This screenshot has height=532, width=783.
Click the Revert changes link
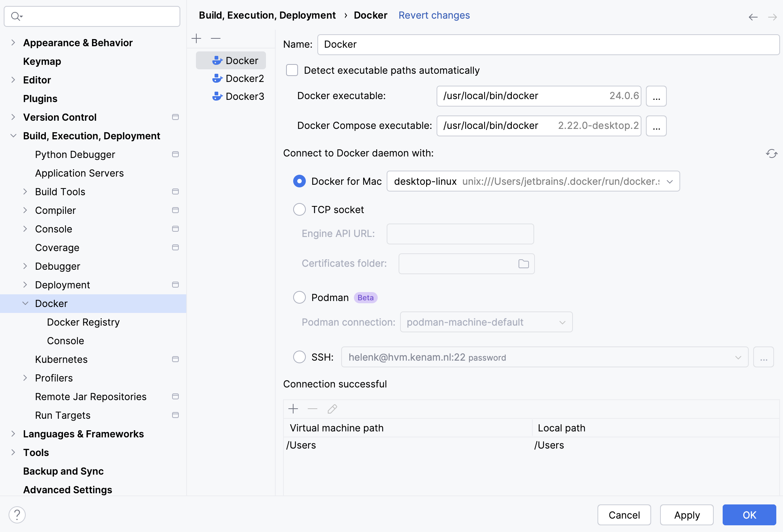coord(434,15)
